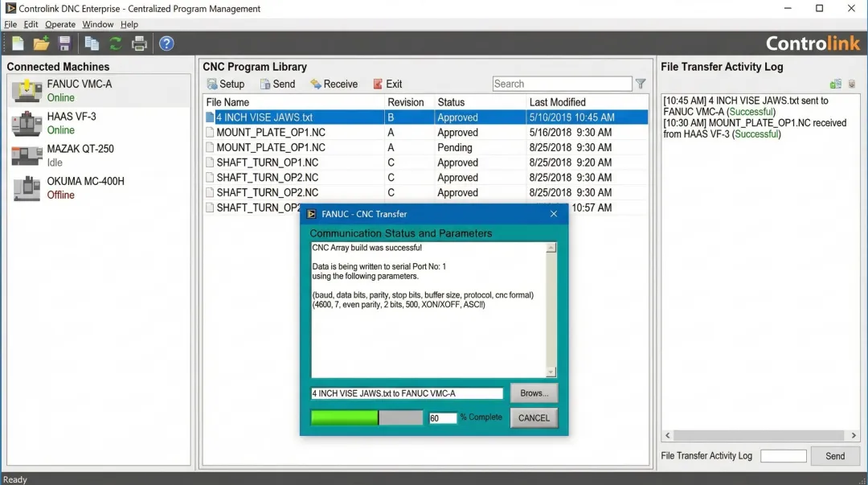Open the Help question mark icon
This screenshot has height=485, width=868.
(166, 43)
